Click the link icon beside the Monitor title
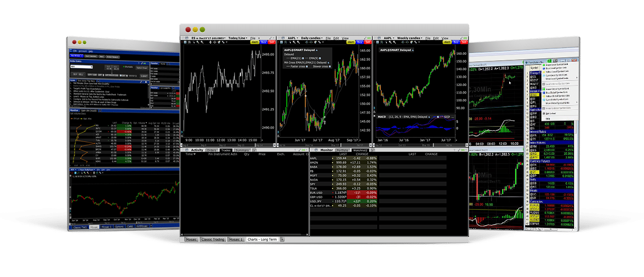Screen dimensions: 644x277 [x=316, y=150]
